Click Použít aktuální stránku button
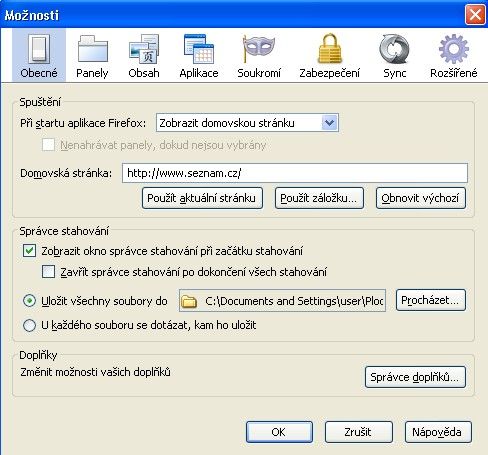488x455 pixels. coord(202,198)
